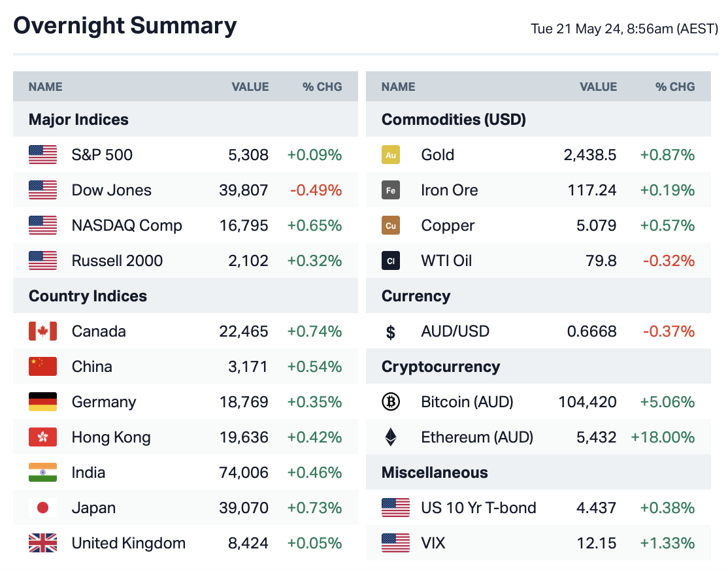The width and height of the screenshot is (728, 570).
Task: Click the India flag icon
Action: pyautogui.click(x=42, y=473)
